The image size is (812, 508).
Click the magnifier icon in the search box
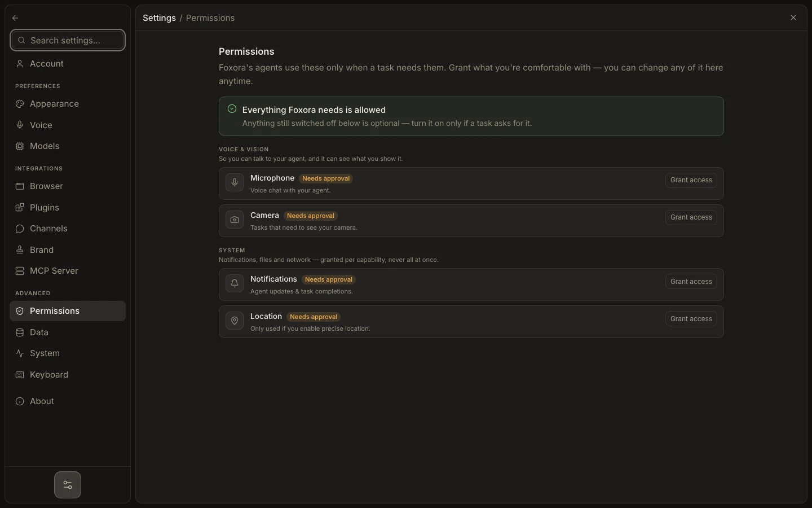click(x=21, y=41)
